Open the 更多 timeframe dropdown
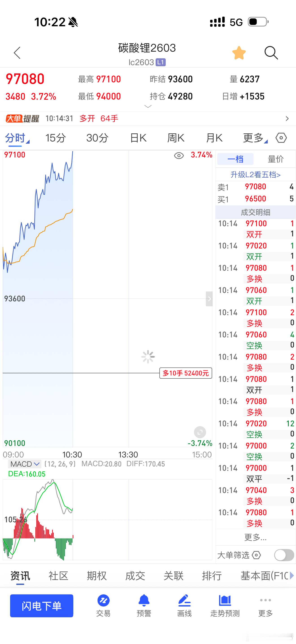296x644 pixels. 255,138
